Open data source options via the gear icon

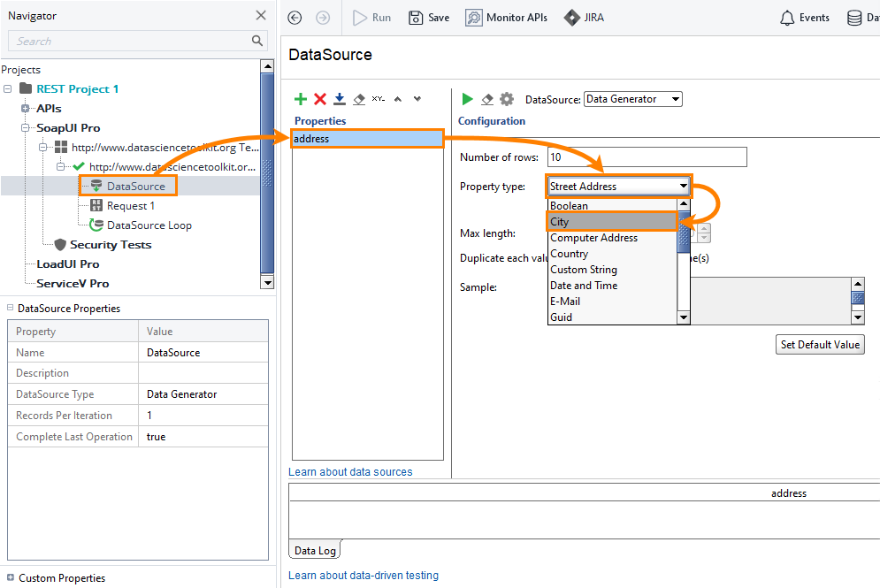pos(507,99)
